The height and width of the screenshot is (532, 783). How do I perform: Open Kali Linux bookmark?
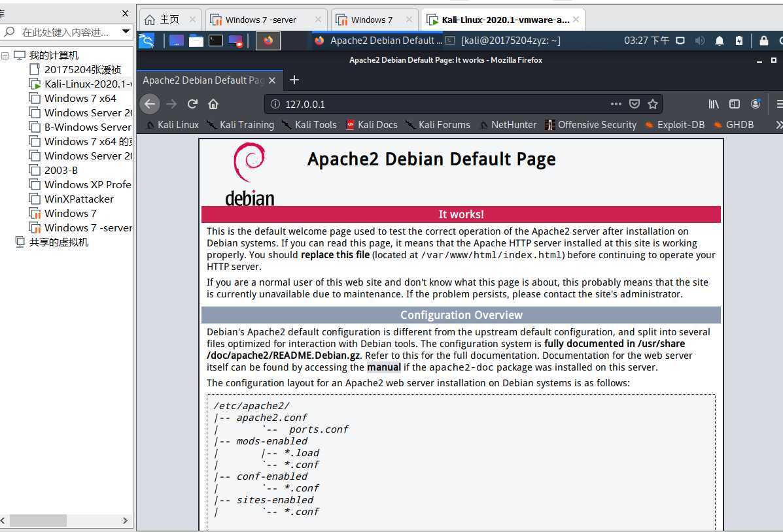click(172, 125)
